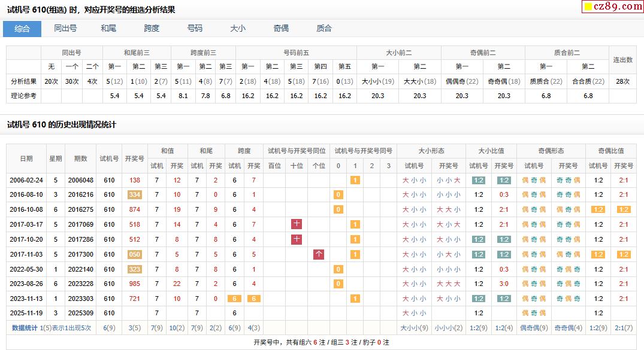
Task: Open the 同出号 tab
Action: point(65,29)
